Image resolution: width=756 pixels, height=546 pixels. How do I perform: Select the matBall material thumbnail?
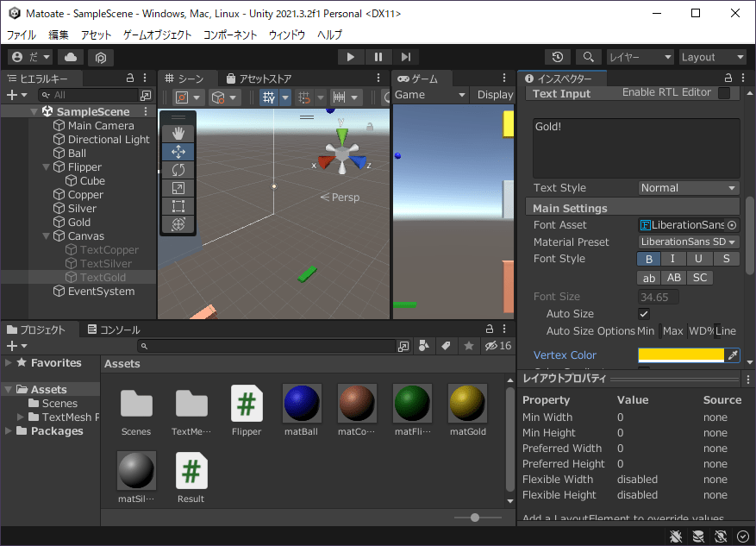(x=302, y=403)
